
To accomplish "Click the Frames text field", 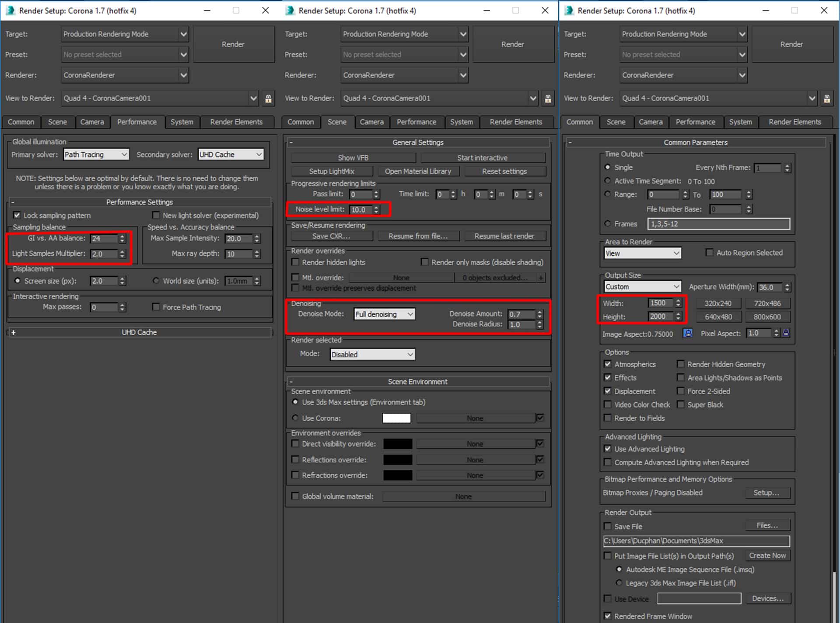I will tap(718, 224).
